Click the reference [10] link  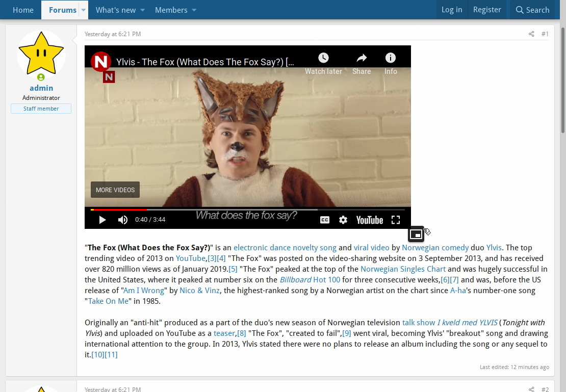pos(98,355)
